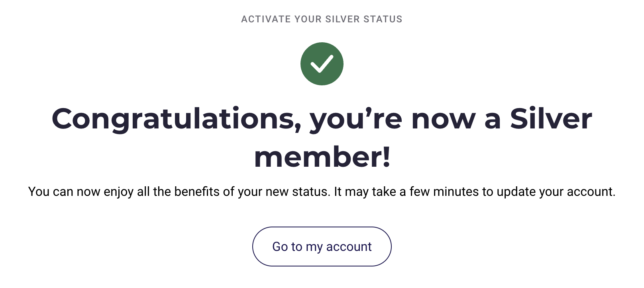Click the word 'enjoy' in the description paragraph

coord(118,192)
